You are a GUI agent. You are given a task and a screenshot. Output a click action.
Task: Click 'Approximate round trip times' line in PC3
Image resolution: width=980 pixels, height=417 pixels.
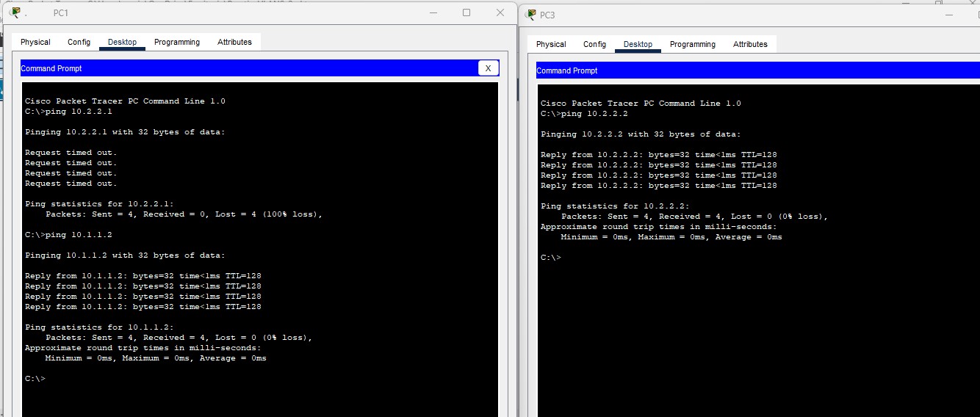click(x=658, y=227)
